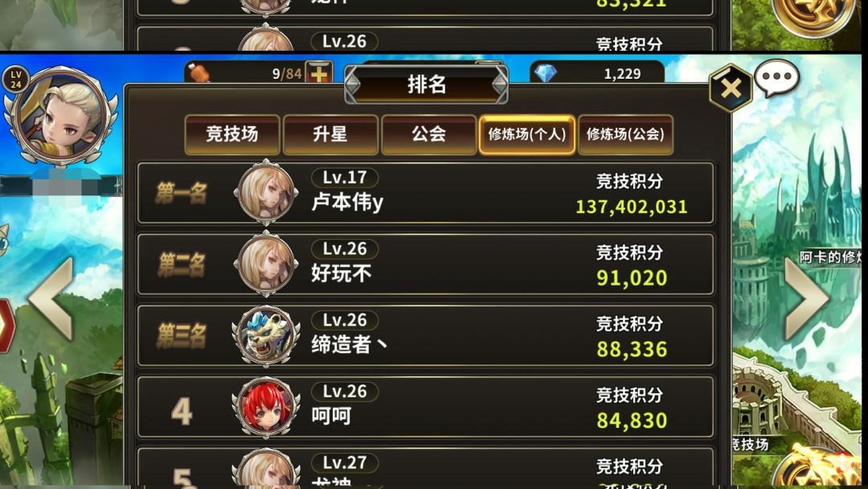Go to next area with right arrow
Screen dimensions: 868x489
(x=807, y=298)
